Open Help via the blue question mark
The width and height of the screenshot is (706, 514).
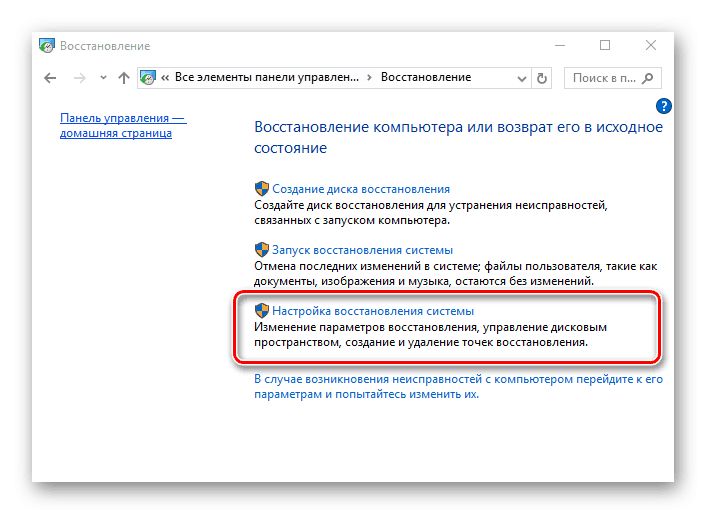coord(664,106)
